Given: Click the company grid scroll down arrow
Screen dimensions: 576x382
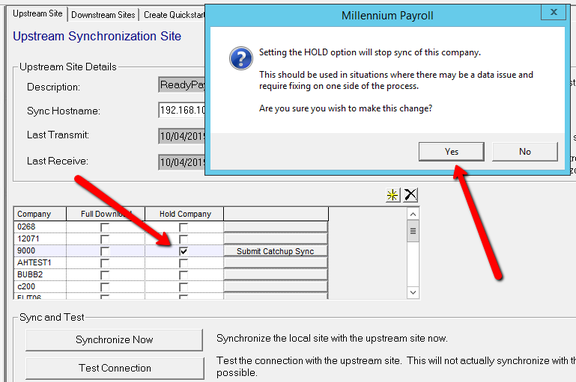Looking at the screenshot, I should coord(413,293).
